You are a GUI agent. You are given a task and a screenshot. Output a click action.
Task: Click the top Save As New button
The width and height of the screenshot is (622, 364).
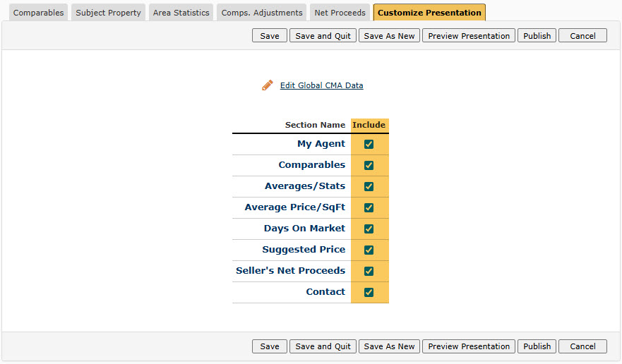(x=389, y=36)
